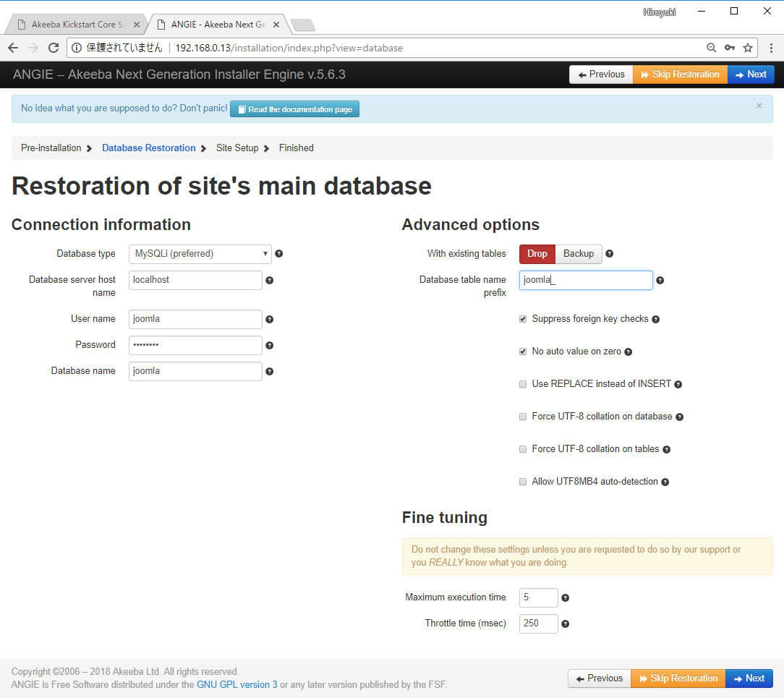784x698 pixels.
Task: Click Maximum execution time field
Action: (x=539, y=597)
